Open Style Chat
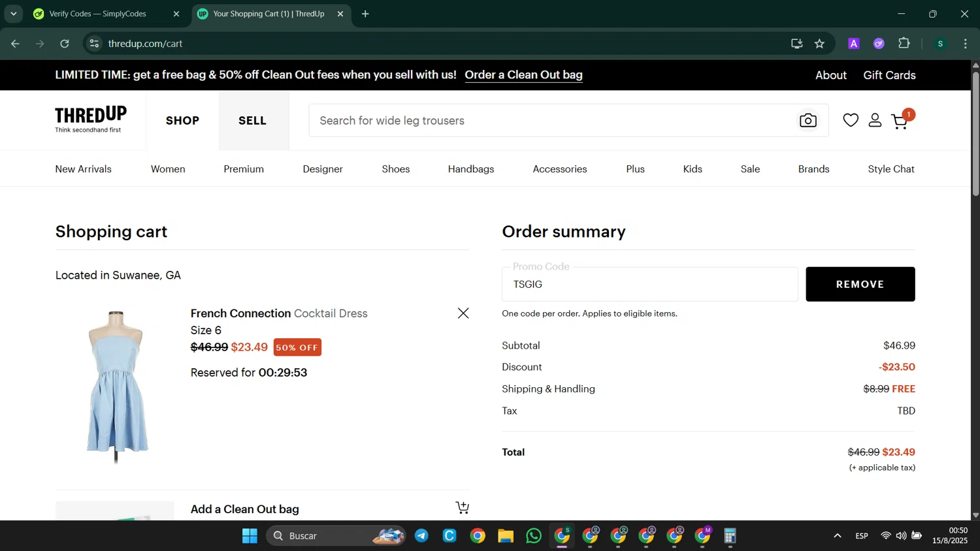Screen dimensions: 980x551 [x=891, y=169]
